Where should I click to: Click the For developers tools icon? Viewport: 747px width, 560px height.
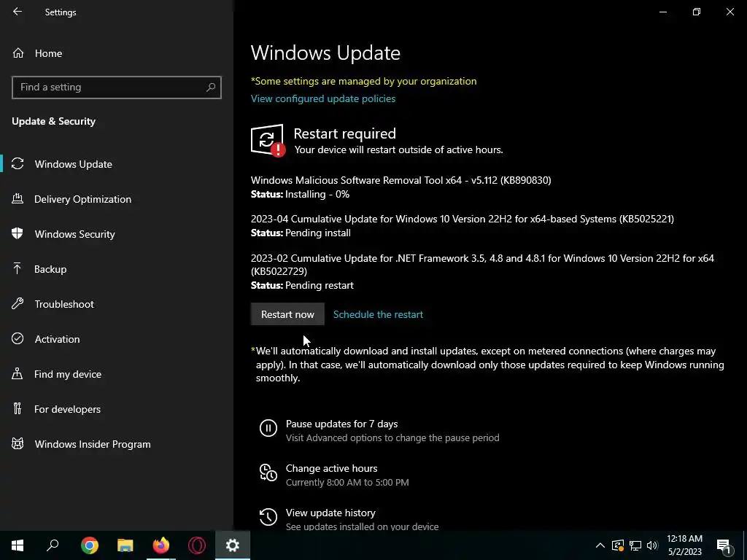(18, 408)
